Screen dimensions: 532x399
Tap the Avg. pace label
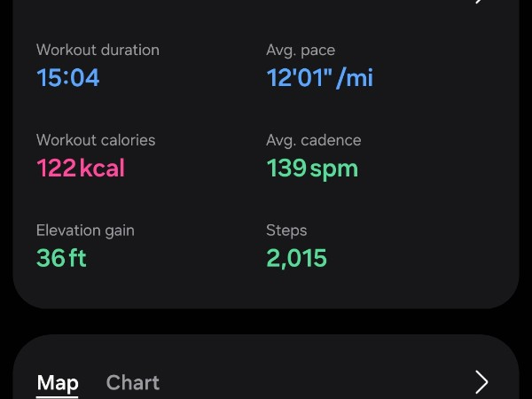301,51
